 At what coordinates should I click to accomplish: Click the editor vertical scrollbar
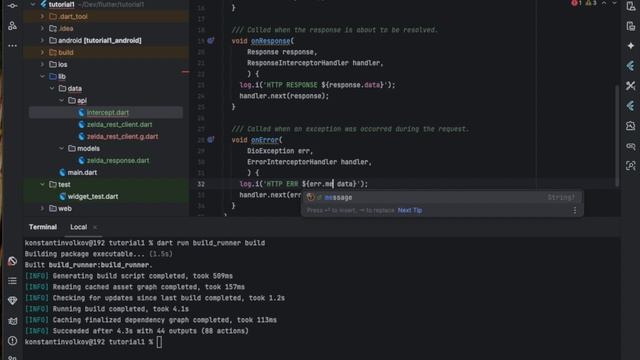pos(617,136)
